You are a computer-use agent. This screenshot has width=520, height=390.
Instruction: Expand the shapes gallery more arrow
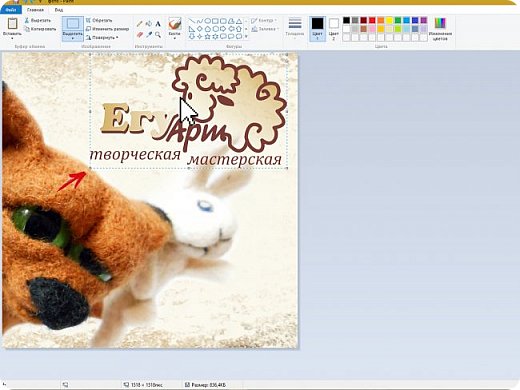coord(246,36)
